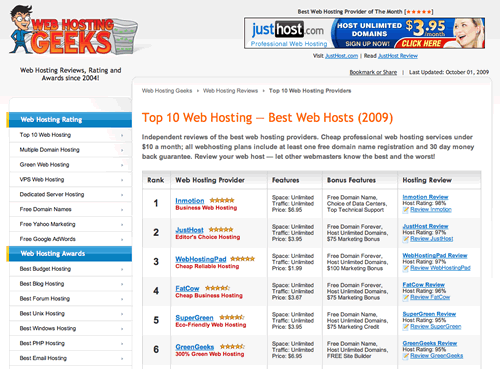Open the JustHost.com banner advertisement
The height and width of the screenshot is (369, 500).
364,33
